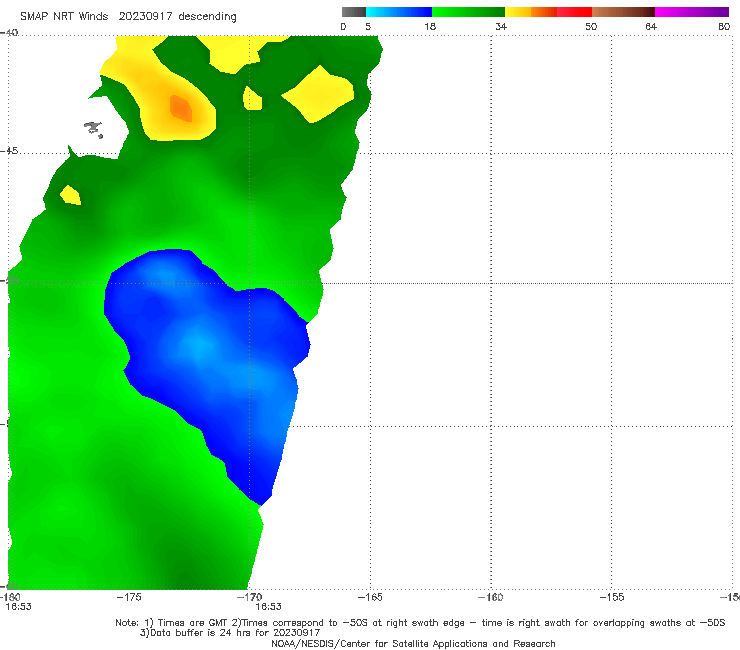Pick the yellow-orange segment of the color bar
This screenshot has height=650, width=740.
[531, 12]
